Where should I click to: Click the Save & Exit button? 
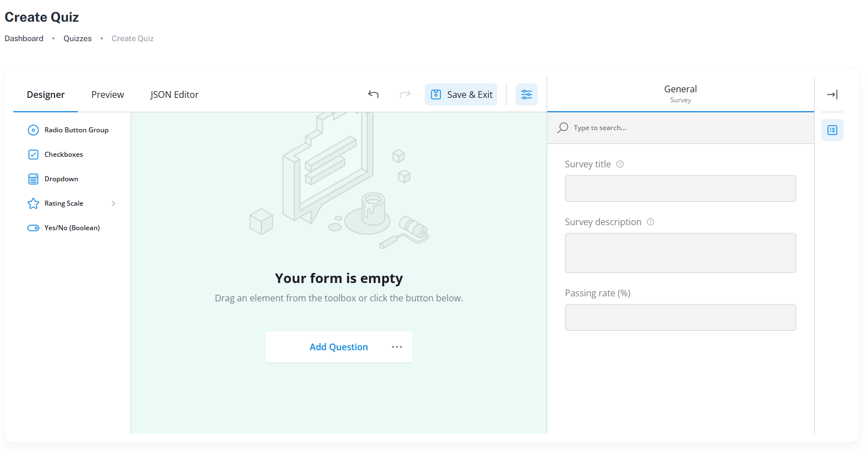click(460, 95)
